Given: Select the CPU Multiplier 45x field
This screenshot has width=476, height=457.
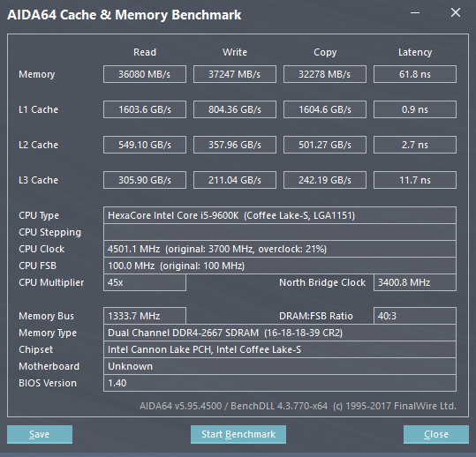Looking at the screenshot, I should 145,282.
